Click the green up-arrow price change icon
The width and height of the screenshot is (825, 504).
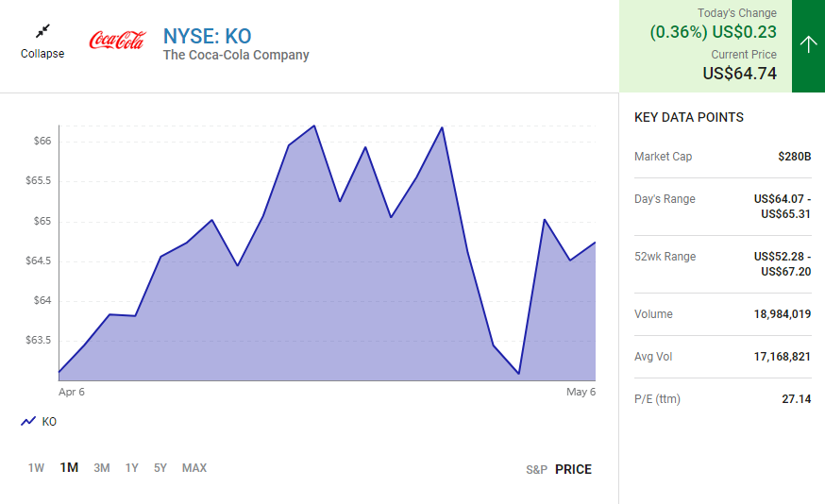coord(808,45)
